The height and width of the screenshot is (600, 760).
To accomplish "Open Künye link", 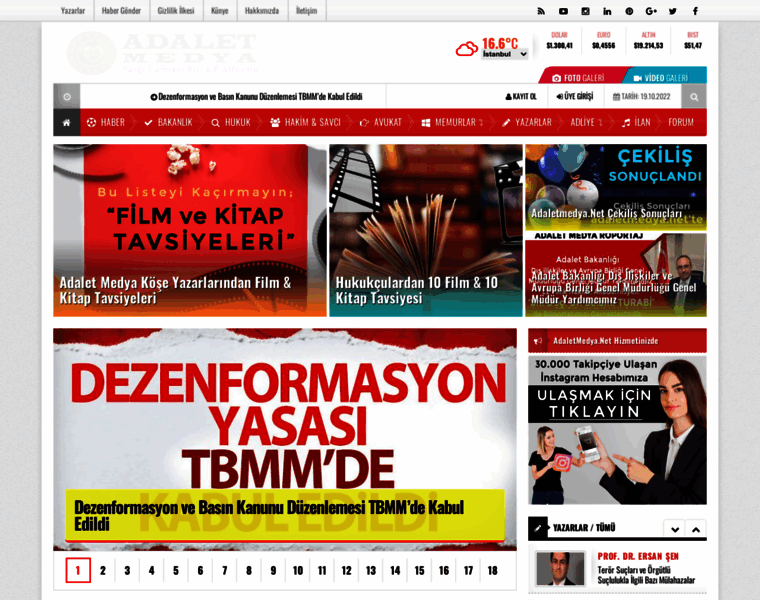I will point(220,11).
